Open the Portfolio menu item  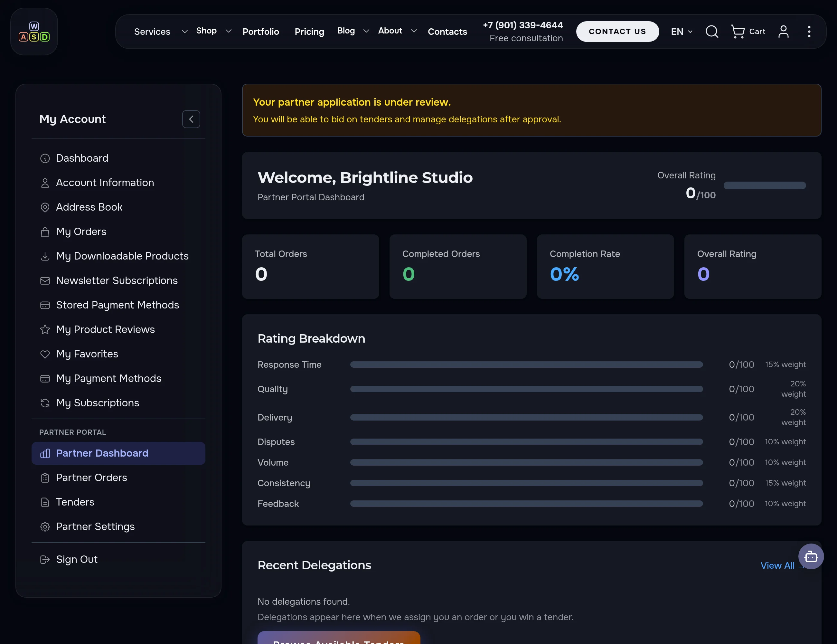pyautogui.click(x=261, y=32)
